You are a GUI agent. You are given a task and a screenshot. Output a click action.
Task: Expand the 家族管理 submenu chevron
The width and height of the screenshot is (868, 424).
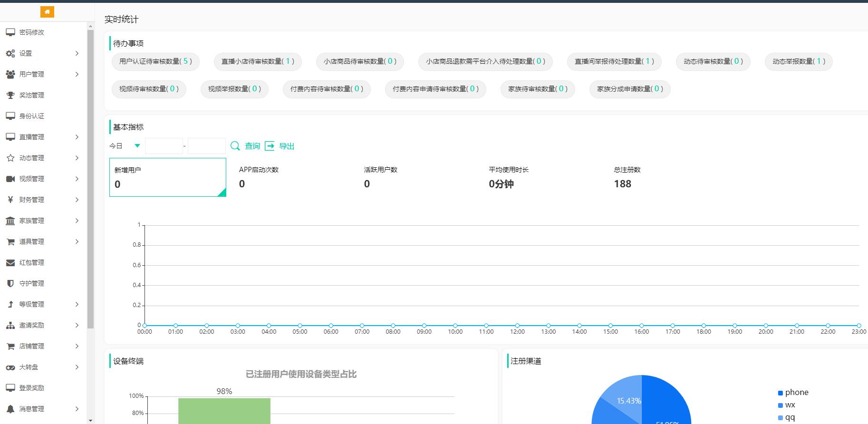click(x=77, y=221)
